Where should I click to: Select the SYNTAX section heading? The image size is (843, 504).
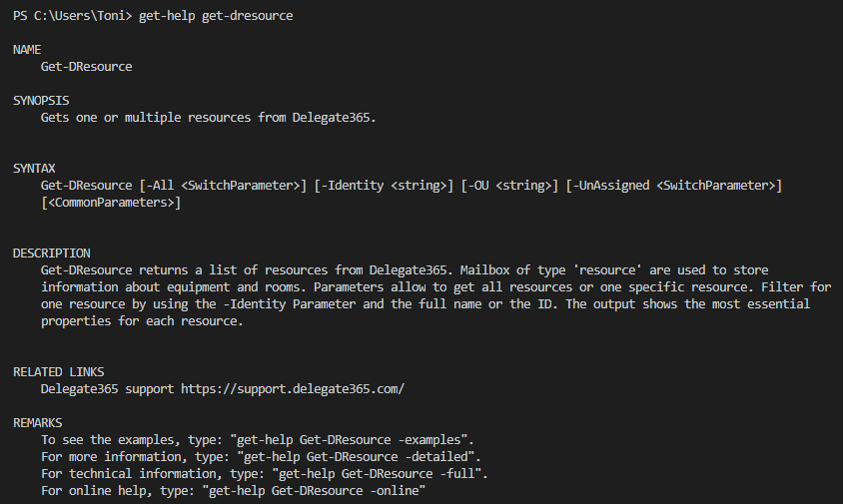(34, 169)
